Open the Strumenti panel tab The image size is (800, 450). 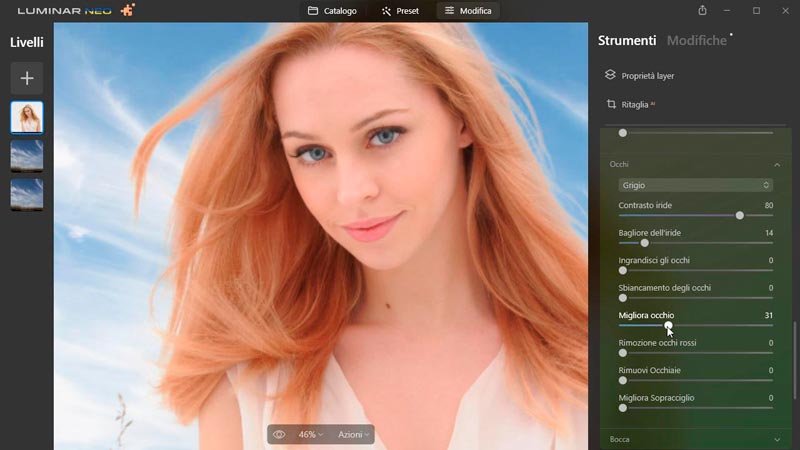627,41
